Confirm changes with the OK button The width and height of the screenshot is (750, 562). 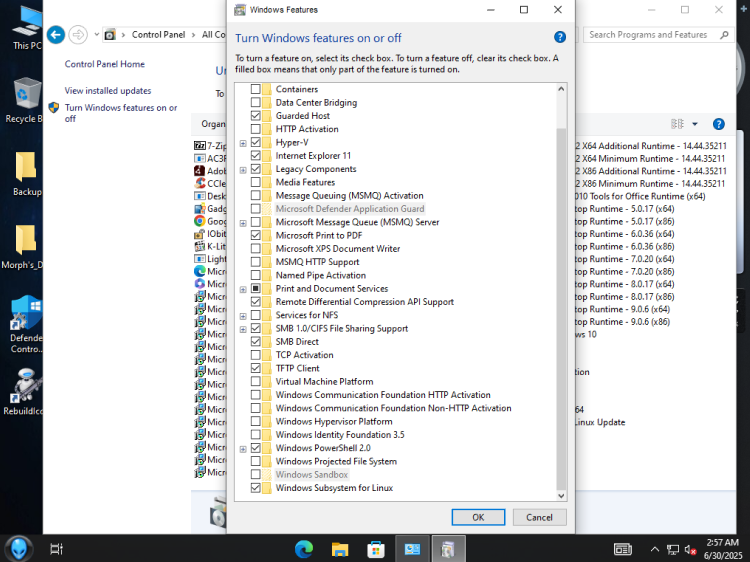tap(478, 517)
